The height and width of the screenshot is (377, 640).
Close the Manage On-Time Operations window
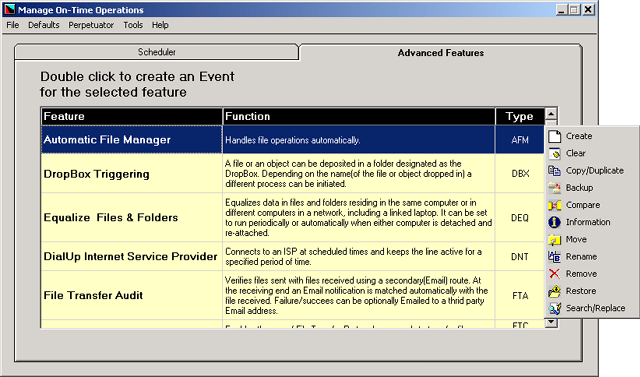[x=588, y=9]
